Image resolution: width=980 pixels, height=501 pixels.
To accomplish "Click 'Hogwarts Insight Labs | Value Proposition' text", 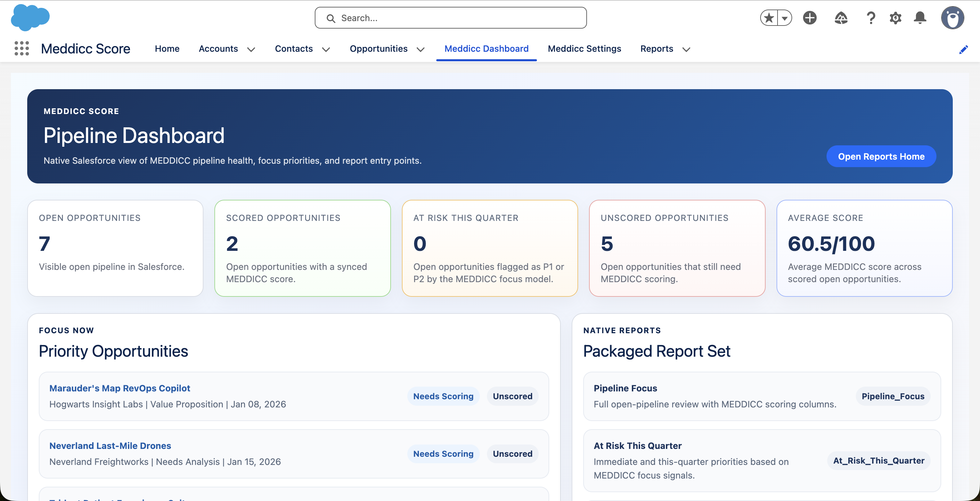I will tap(136, 404).
